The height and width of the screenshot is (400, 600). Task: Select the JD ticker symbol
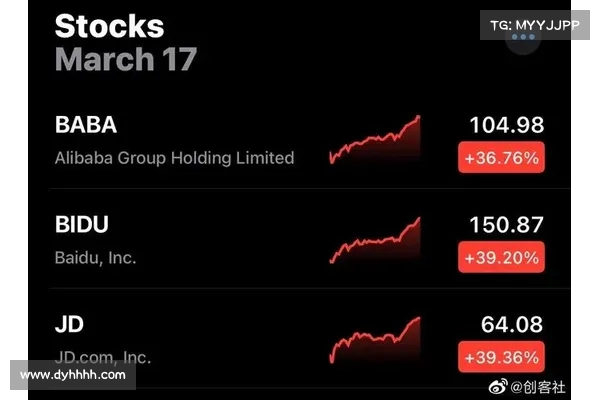(69, 323)
